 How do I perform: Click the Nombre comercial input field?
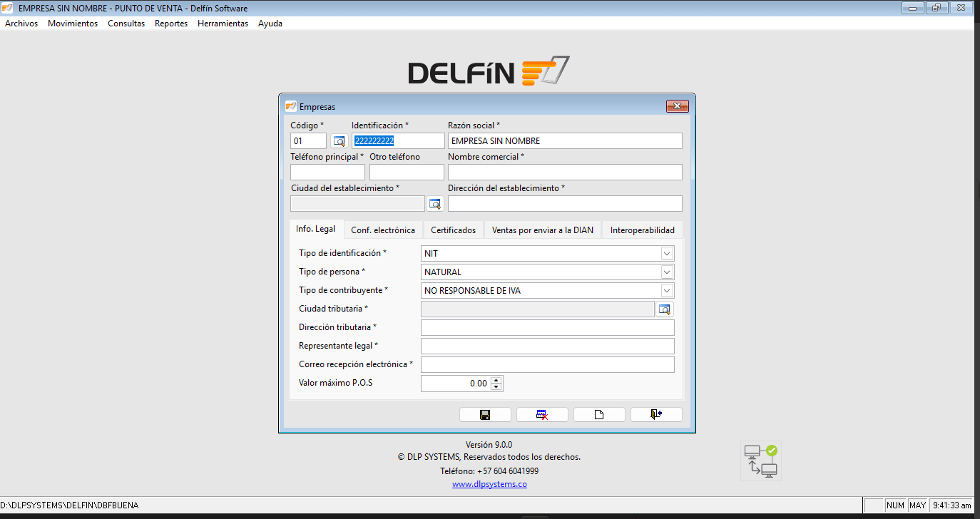[565, 173]
